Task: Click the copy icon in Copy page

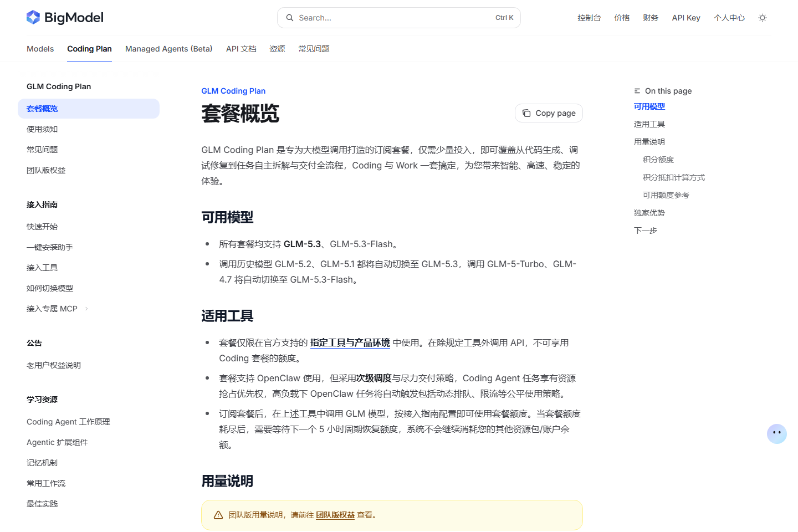Action: pos(526,113)
